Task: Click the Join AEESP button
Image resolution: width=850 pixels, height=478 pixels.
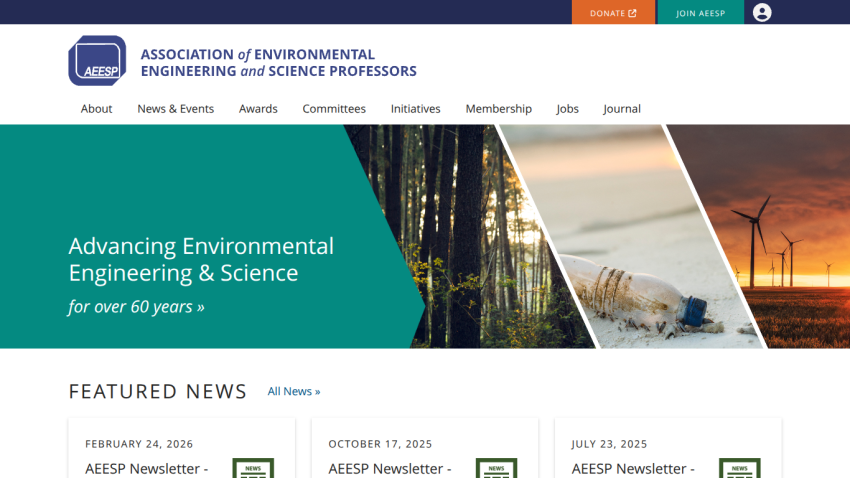Action: coord(700,12)
